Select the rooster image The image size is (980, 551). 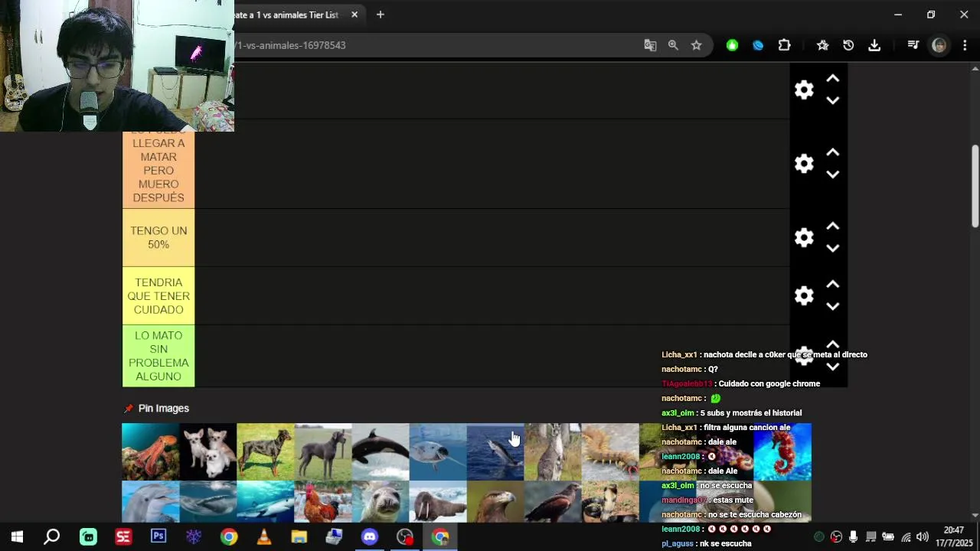point(322,502)
